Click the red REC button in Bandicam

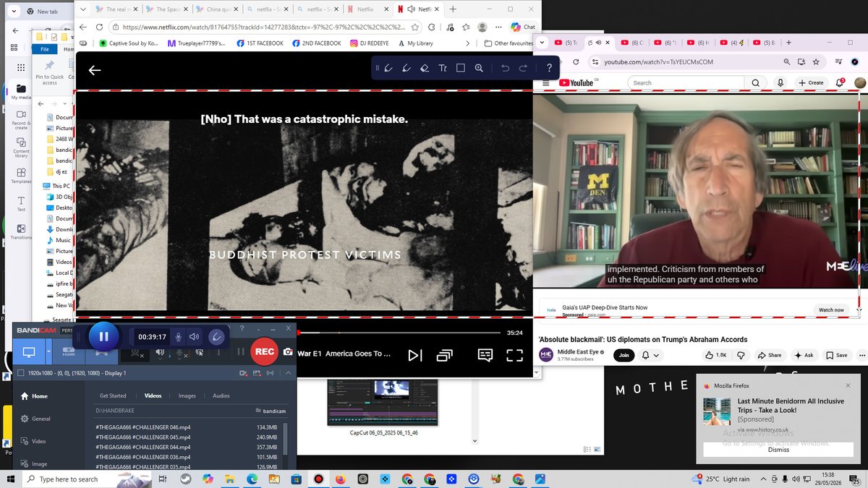coord(265,351)
